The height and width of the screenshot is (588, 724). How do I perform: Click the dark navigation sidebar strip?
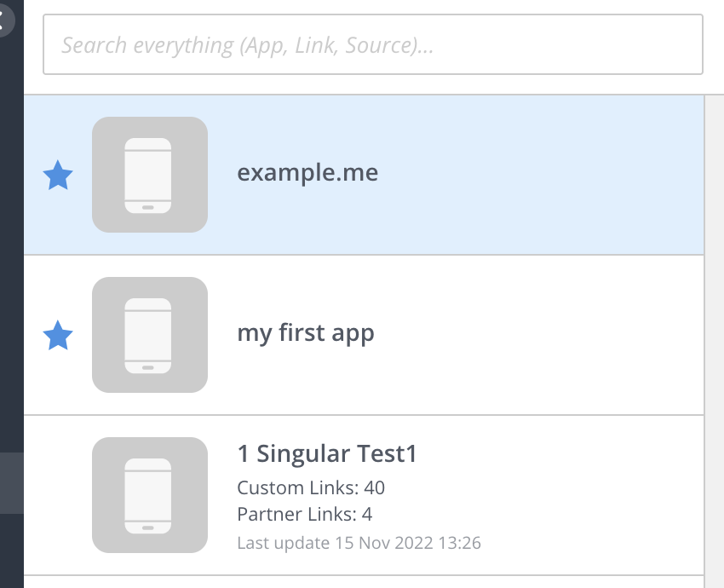12,298
